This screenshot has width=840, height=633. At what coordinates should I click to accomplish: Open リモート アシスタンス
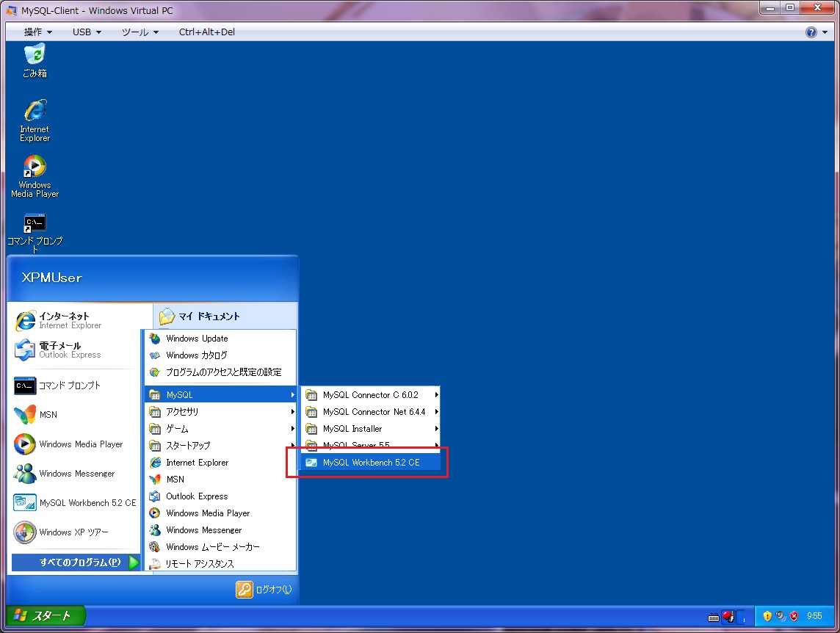pos(221,563)
